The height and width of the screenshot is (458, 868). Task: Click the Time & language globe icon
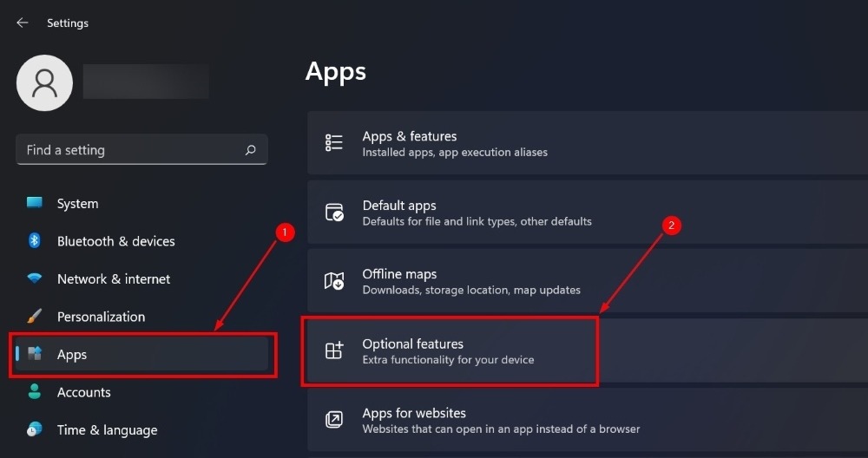coord(35,429)
